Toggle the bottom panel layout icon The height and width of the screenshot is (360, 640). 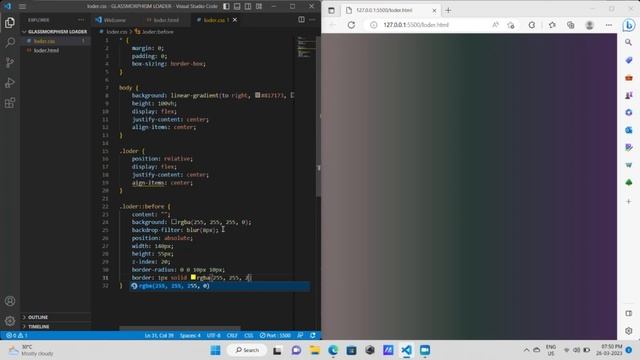(x=237, y=7)
